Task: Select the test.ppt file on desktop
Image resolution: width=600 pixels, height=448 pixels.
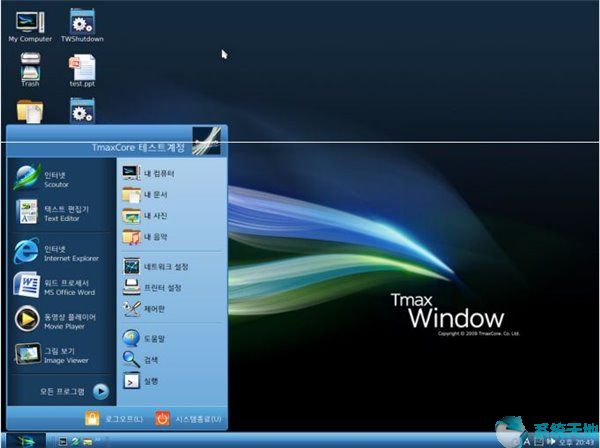Action: [82, 70]
